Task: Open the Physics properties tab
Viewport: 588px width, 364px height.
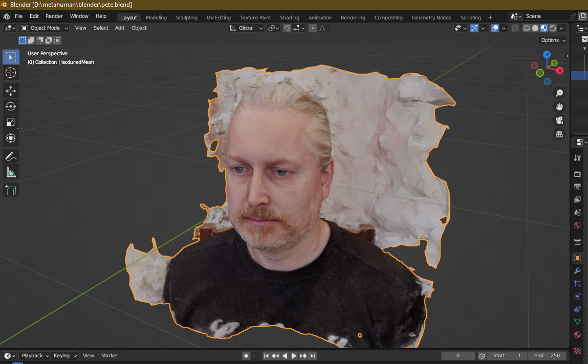Action: (577, 296)
